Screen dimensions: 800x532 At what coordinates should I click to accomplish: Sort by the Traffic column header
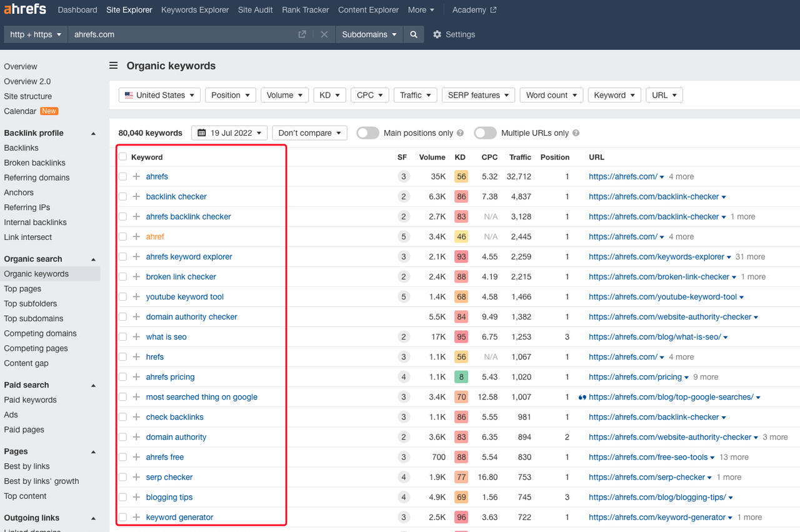(x=520, y=157)
